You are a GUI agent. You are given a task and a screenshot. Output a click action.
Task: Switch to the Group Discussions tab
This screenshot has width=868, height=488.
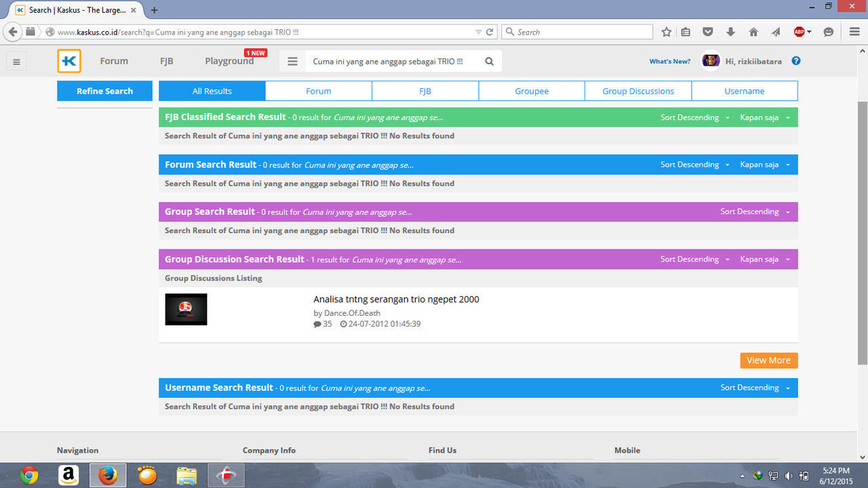(638, 91)
